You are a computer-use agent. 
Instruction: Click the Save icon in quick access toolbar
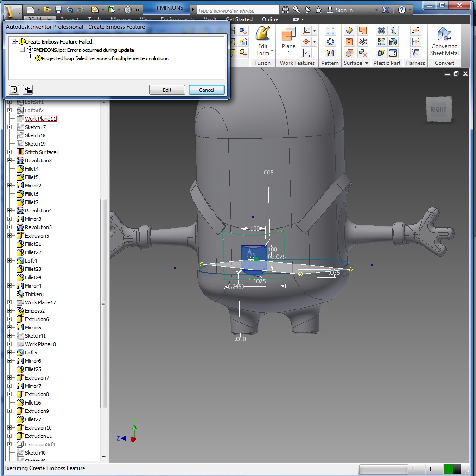coord(58,10)
